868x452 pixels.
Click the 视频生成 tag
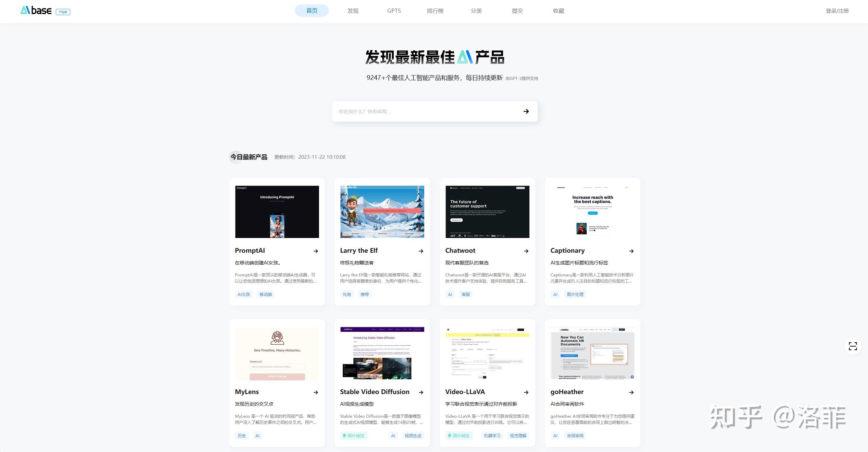pos(413,436)
